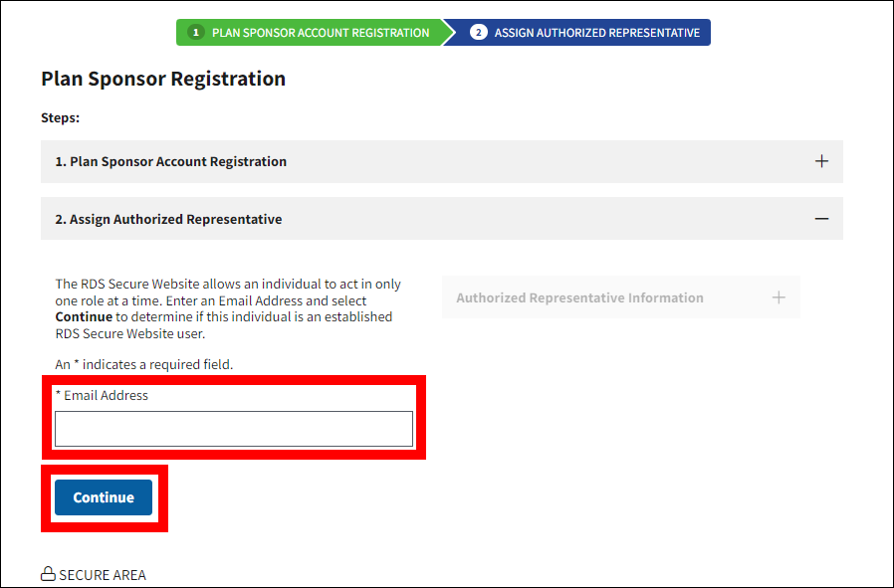Click the bold "Continue" word in the instructions

click(x=84, y=316)
